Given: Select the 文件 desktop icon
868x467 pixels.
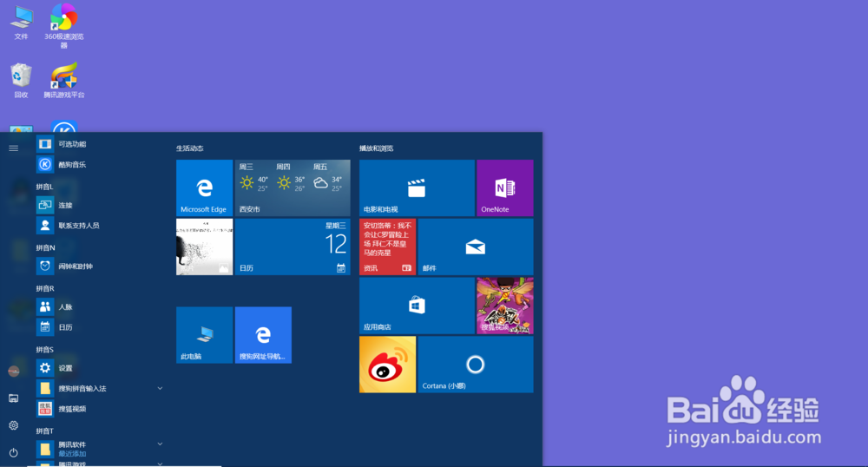Looking at the screenshot, I should pyautogui.click(x=21, y=23).
